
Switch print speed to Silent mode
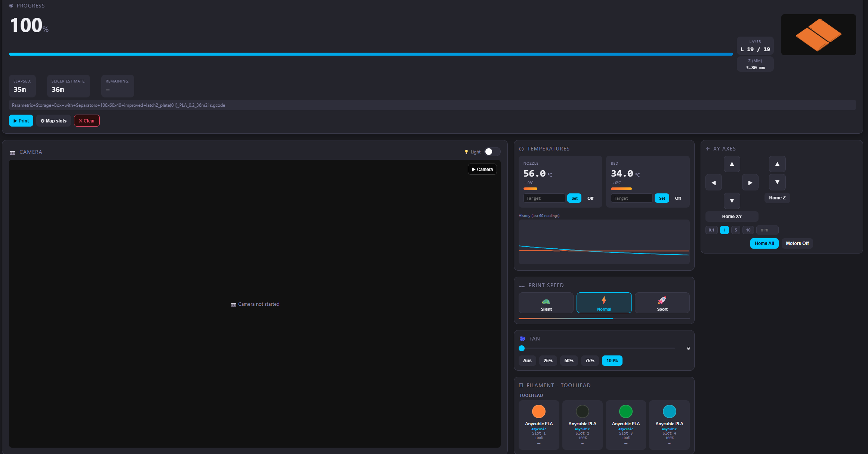pyautogui.click(x=546, y=303)
